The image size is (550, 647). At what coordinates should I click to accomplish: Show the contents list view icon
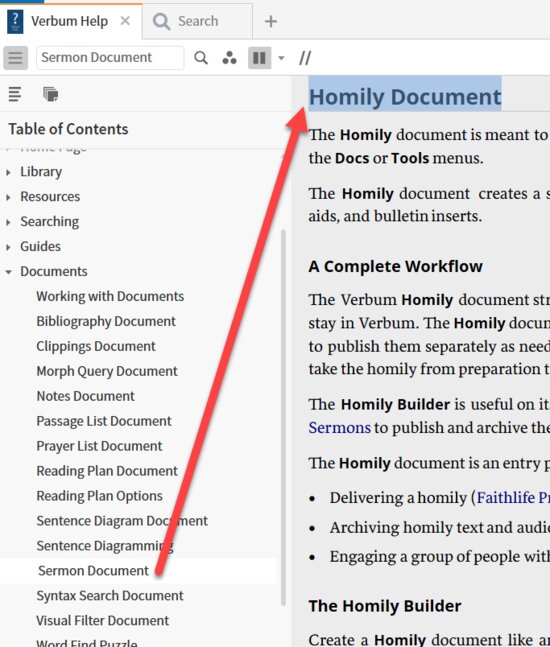point(15,94)
